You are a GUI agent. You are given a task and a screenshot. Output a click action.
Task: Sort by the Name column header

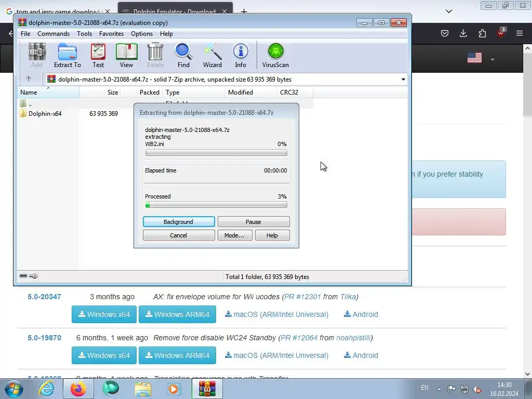tap(48, 92)
